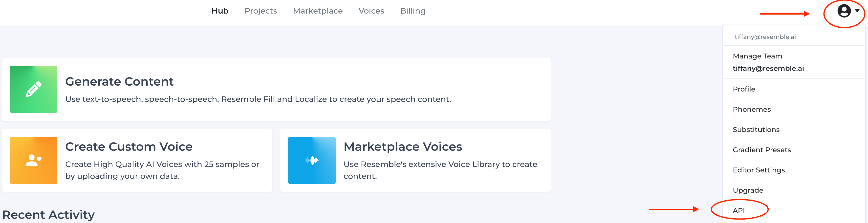Click the orange Create Custom Voice icon
Screen dimensions: 868x223
click(x=33, y=160)
